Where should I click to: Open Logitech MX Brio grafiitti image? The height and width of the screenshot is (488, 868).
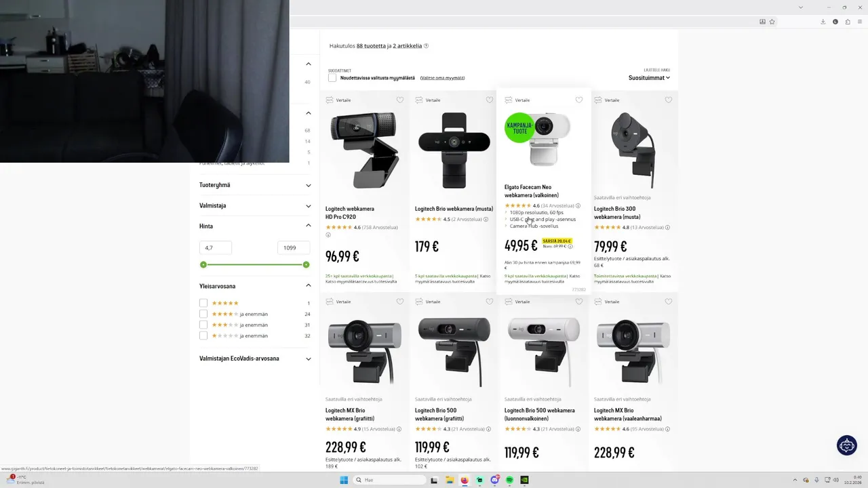click(365, 350)
